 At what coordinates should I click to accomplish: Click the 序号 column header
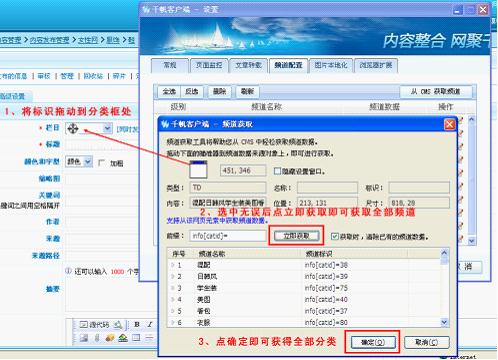pos(179,254)
